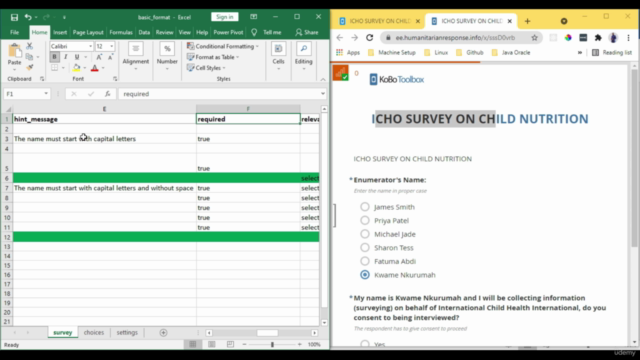Open the Page Layout ribbon tab
Image resolution: width=640 pixels, height=360 pixels.
[88, 32]
